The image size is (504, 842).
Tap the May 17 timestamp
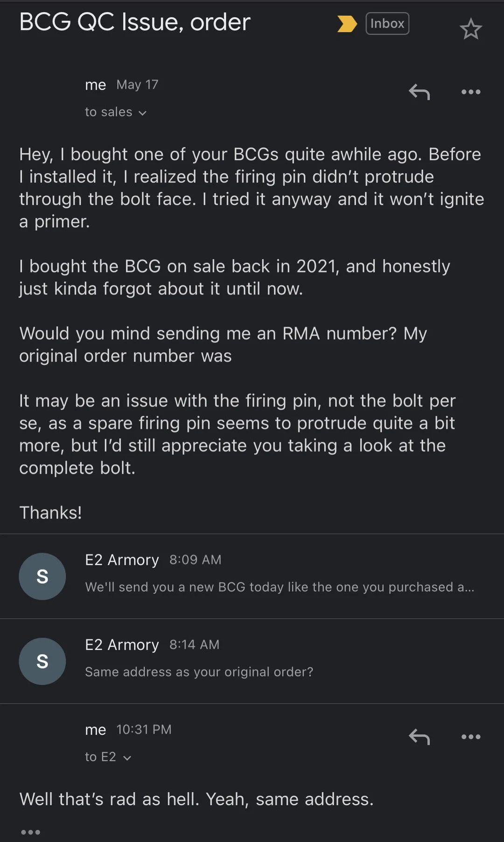pos(137,85)
